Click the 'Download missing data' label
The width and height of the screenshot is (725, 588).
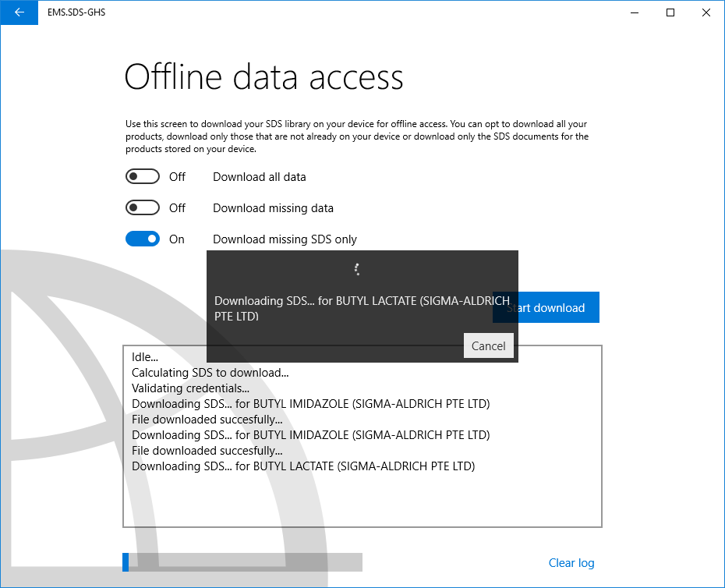(274, 208)
